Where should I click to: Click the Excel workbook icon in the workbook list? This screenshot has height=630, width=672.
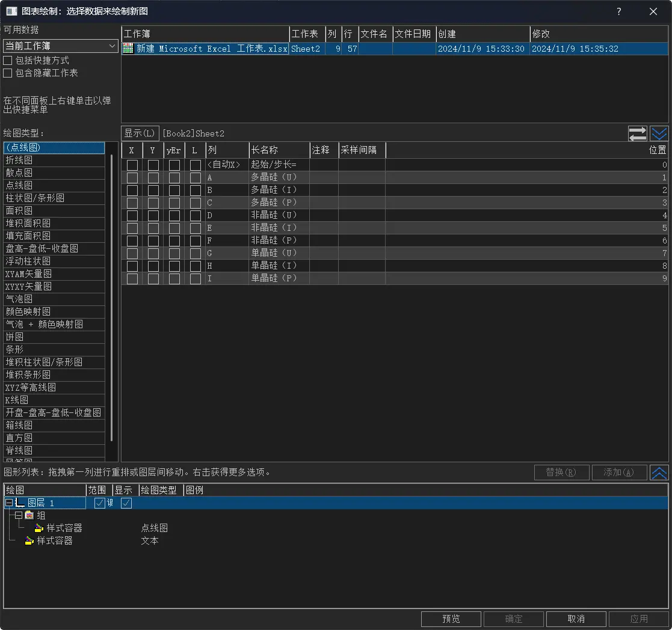128,49
